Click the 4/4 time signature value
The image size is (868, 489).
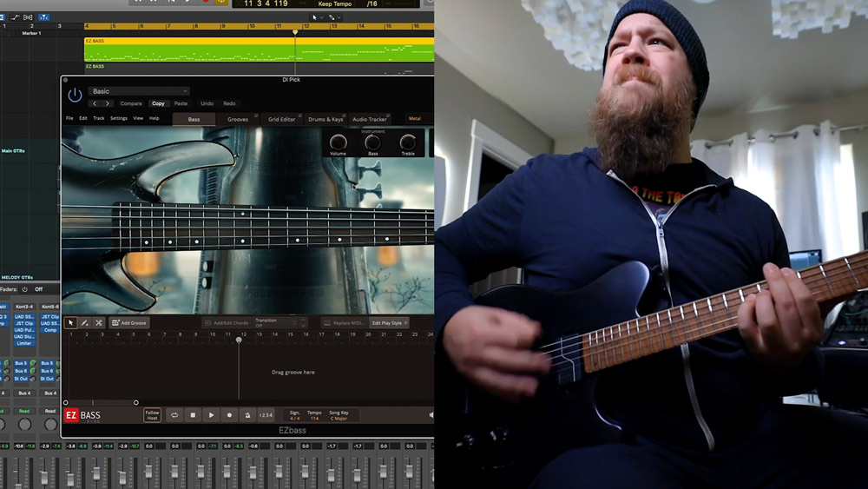pyautogui.click(x=294, y=418)
